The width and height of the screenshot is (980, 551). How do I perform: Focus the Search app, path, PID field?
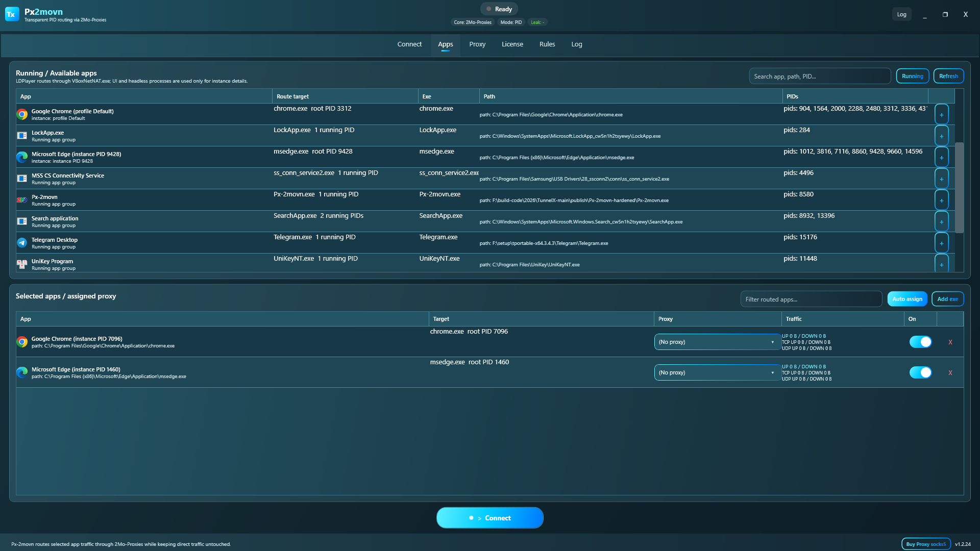pos(820,76)
